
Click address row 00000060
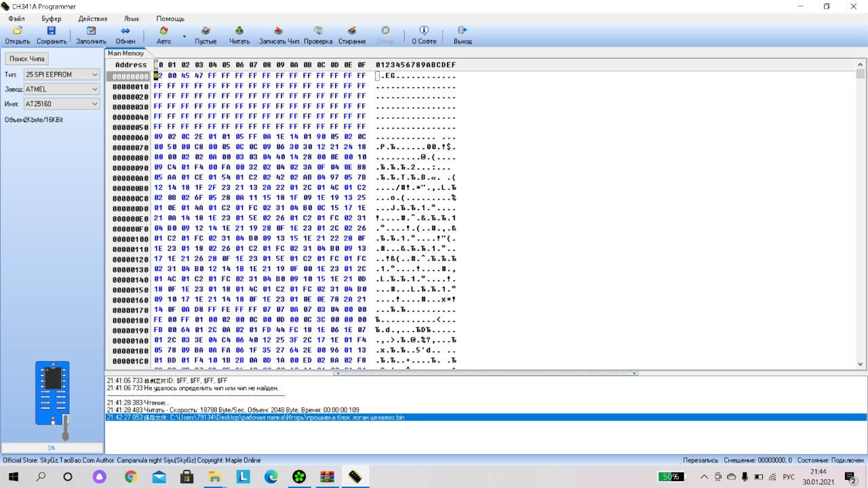[x=130, y=137]
